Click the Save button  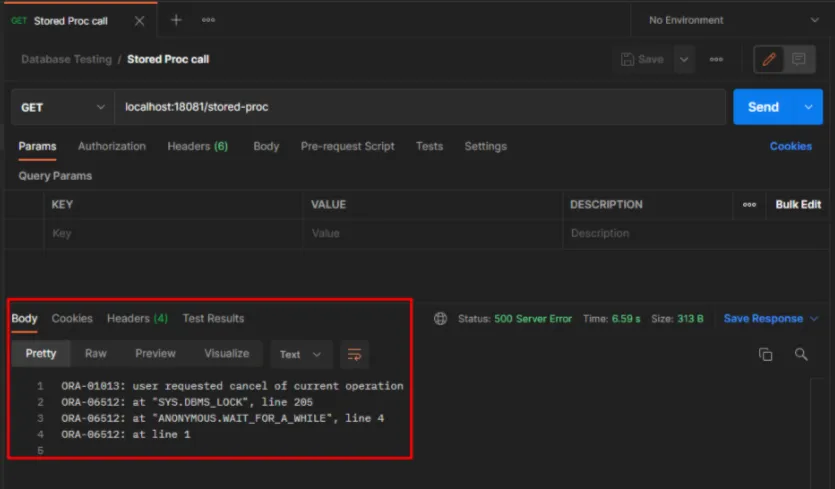point(642,59)
